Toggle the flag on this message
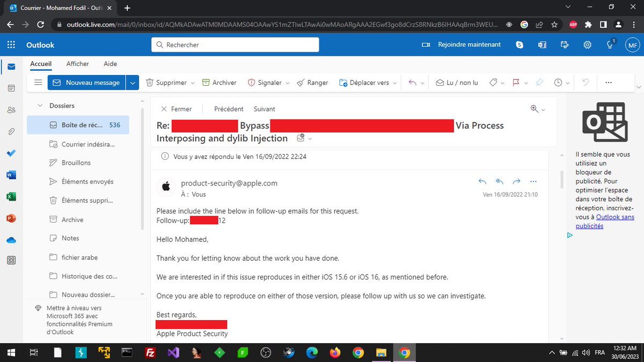The height and width of the screenshot is (362, 644). coord(516,83)
